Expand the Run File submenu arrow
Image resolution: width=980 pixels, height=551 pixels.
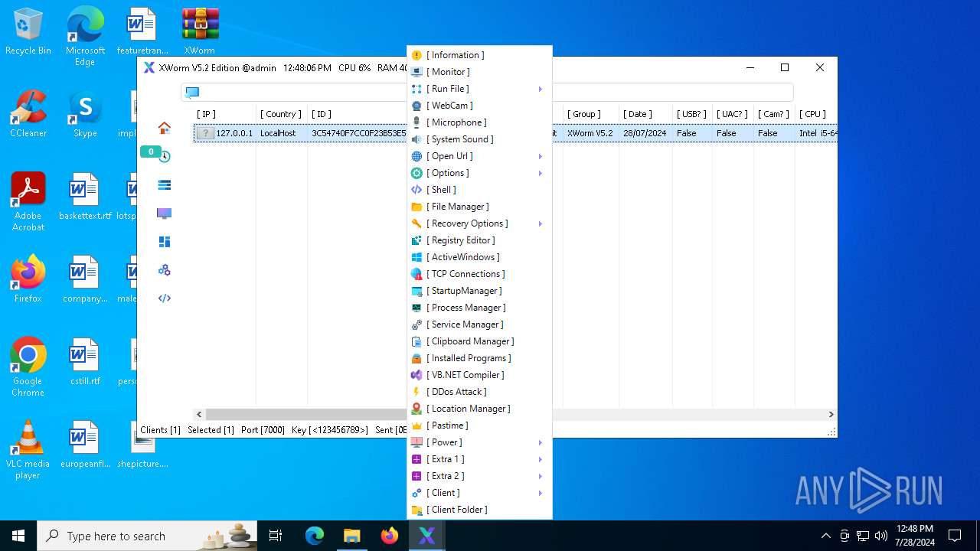[541, 89]
